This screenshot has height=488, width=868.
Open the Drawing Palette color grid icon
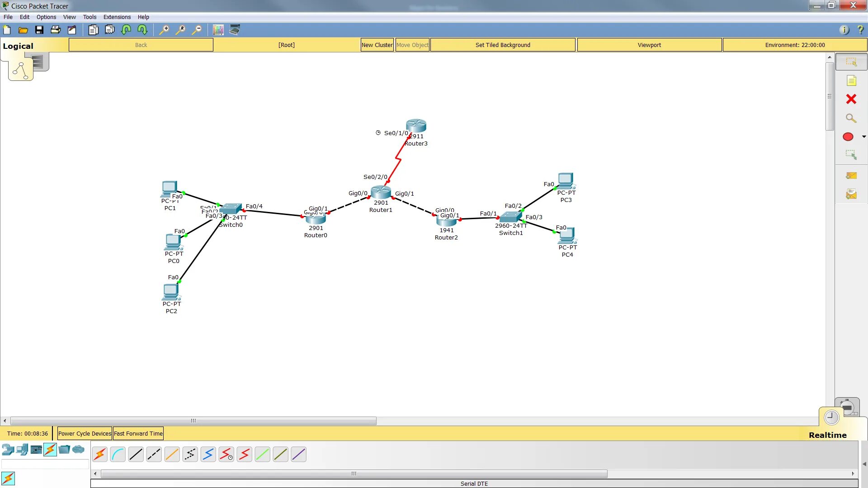218,30
